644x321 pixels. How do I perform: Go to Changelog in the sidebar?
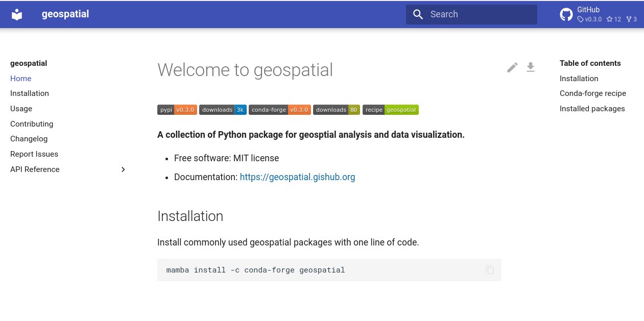click(29, 139)
